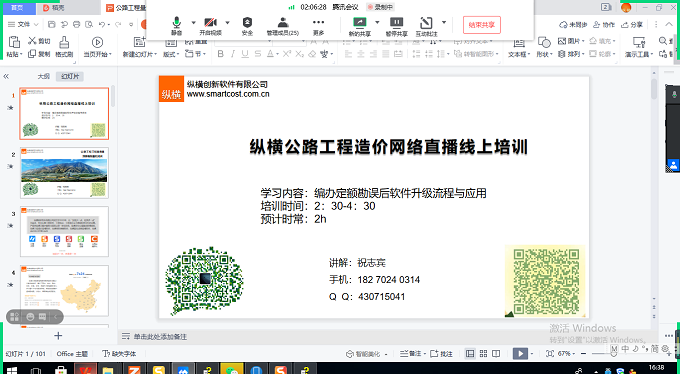Open the Arrange (排列) menu
680x374 pixels.
pos(571,54)
